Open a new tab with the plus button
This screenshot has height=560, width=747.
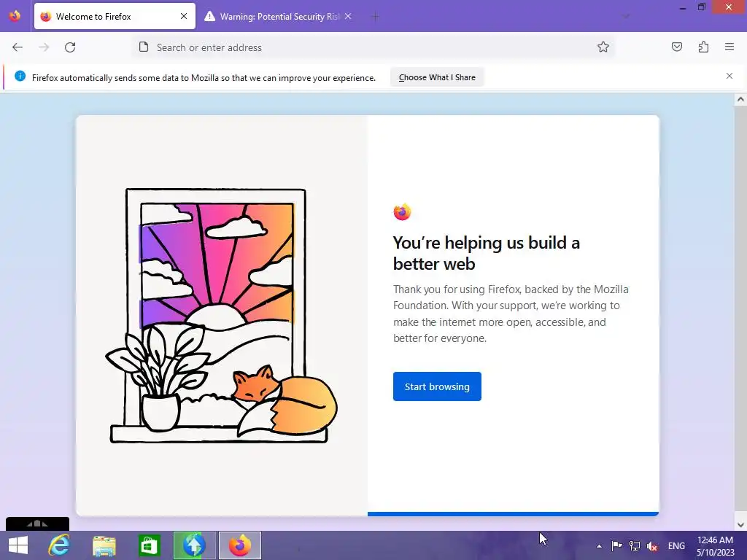(375, 17)
